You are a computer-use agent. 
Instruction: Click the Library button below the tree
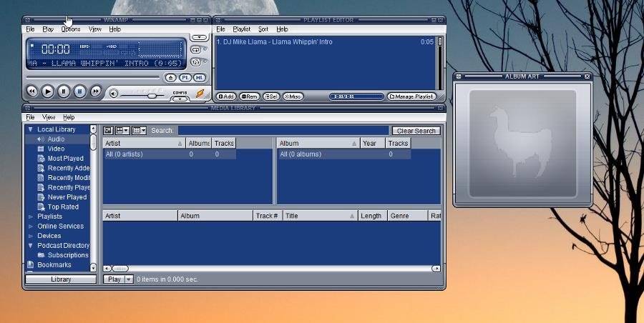[61, 279]
